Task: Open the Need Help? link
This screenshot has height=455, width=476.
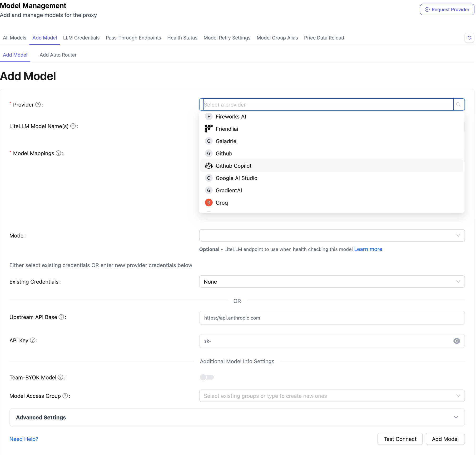Action: click(x=24, y=439)
